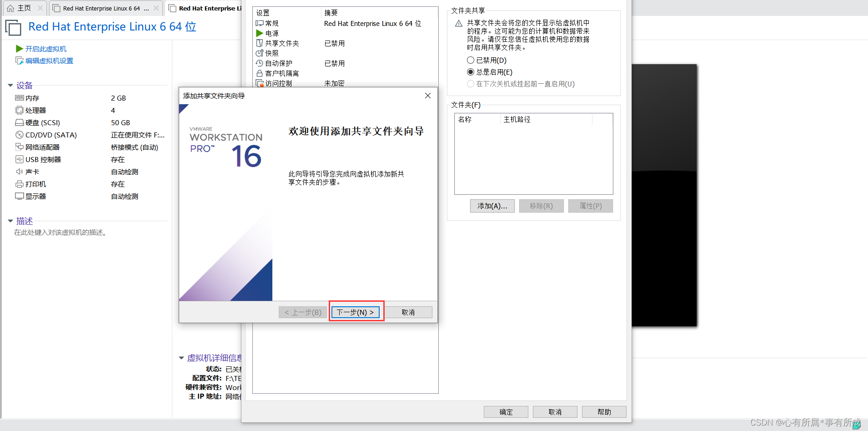Image resolution: width=868 pixels, height=431 pixels.
Task: Open the 编辑虚拟机设置 link
Action: click(49, 61)
